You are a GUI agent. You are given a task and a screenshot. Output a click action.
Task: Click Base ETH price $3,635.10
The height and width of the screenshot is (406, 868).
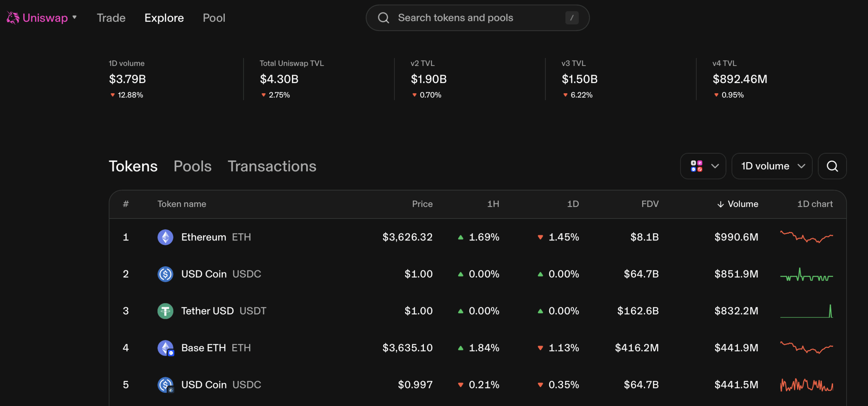(408, 348)
